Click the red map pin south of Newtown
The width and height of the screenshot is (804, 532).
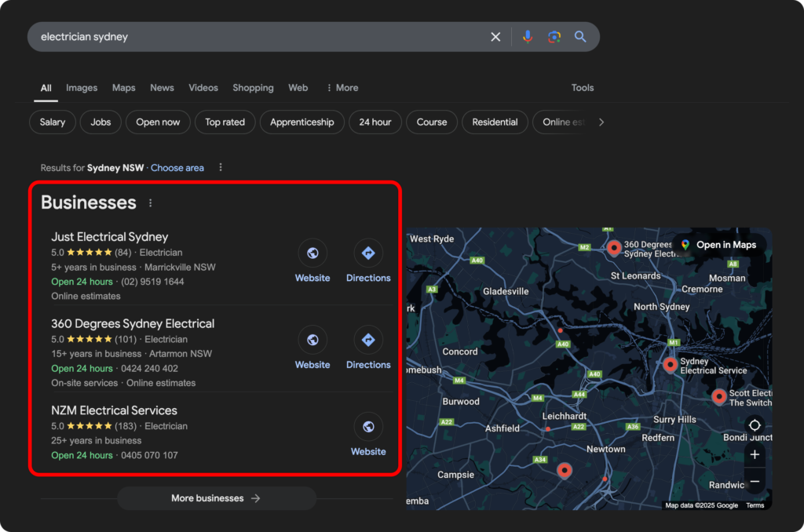click(564, 471)
